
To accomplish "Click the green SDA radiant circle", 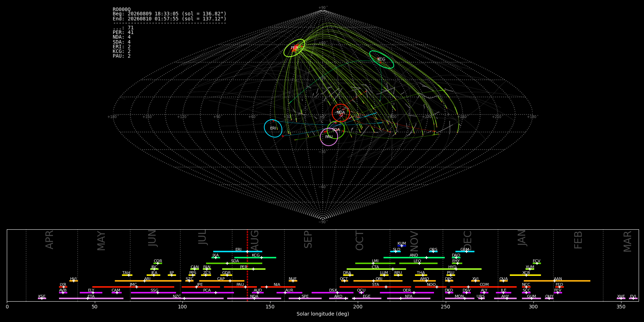I will click(336, 130).
